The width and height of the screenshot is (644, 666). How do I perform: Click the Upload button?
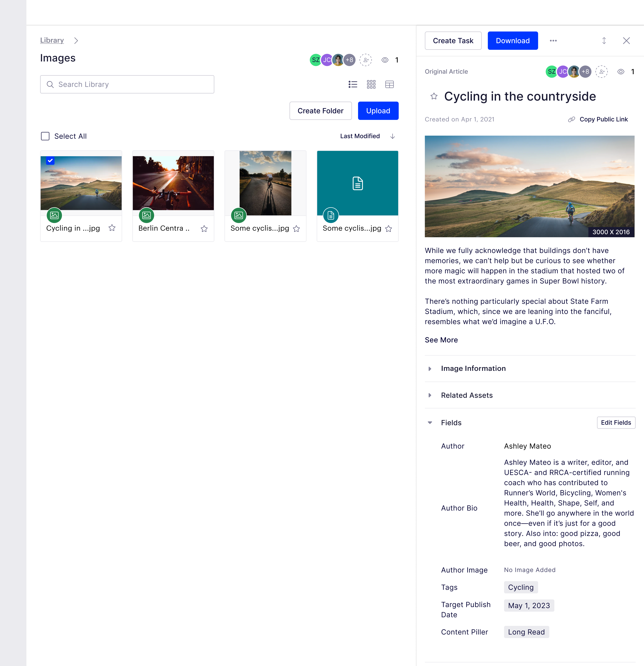point(378,111)
